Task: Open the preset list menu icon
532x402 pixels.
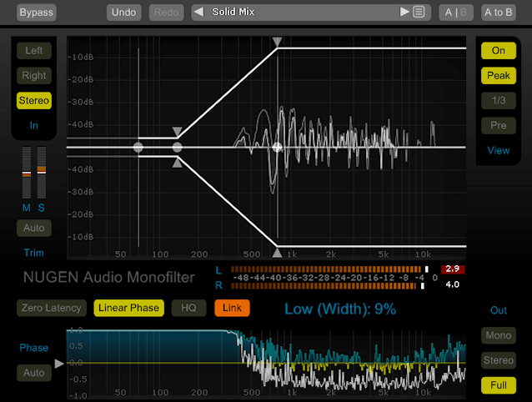Action: pos(419,13)
